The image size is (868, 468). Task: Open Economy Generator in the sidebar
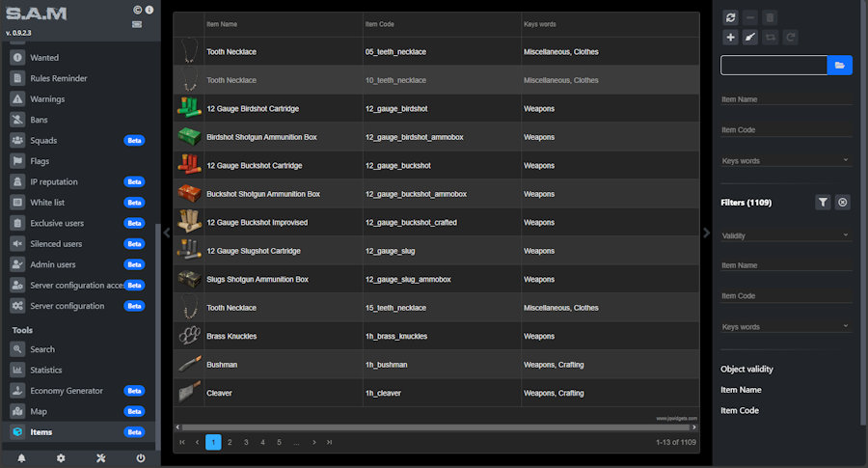click(67, 391)
